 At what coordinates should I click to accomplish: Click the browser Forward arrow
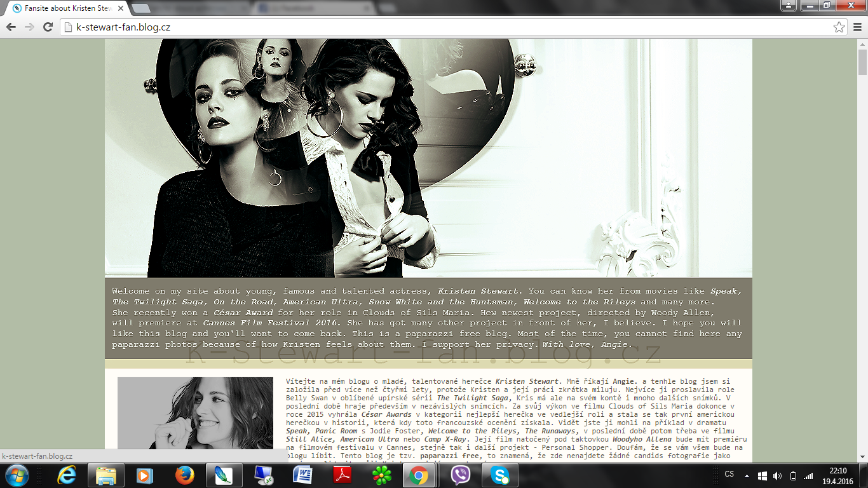(29, 27)
